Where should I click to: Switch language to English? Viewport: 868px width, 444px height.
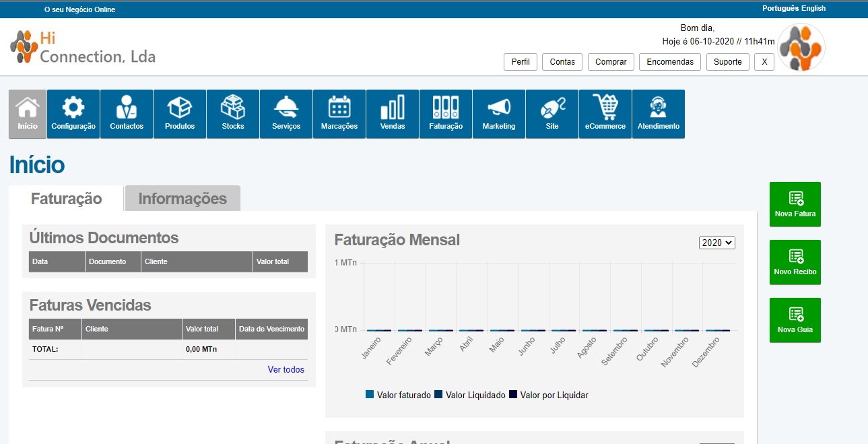(813, 9)
